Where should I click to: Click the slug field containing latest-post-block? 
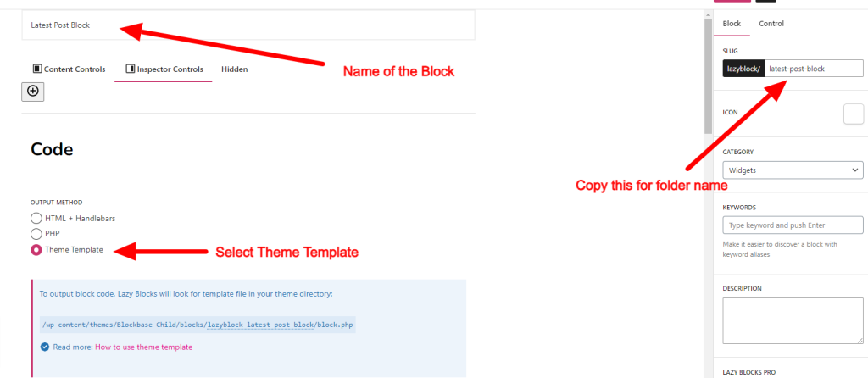pyautogui.click(x=813, y=69)
